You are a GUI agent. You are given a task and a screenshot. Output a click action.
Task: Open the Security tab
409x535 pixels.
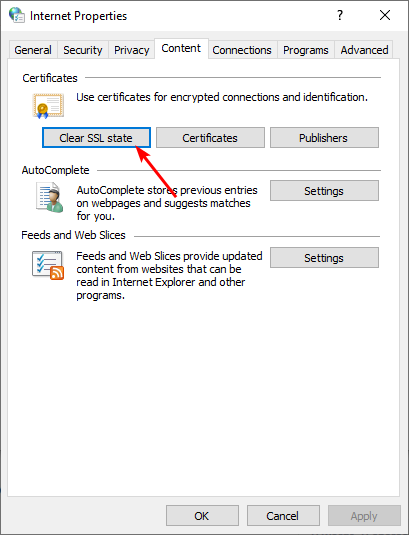point(83,50)
